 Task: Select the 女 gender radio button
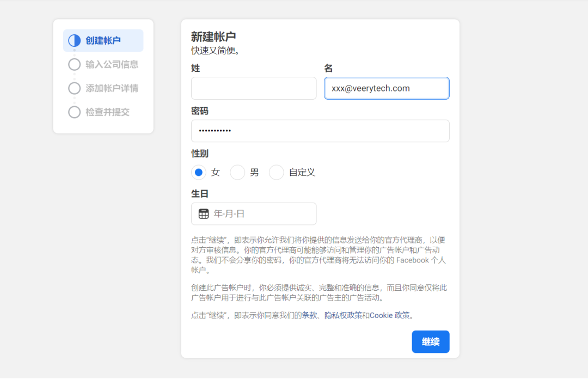pyautogui.click(x=199, y=172)
